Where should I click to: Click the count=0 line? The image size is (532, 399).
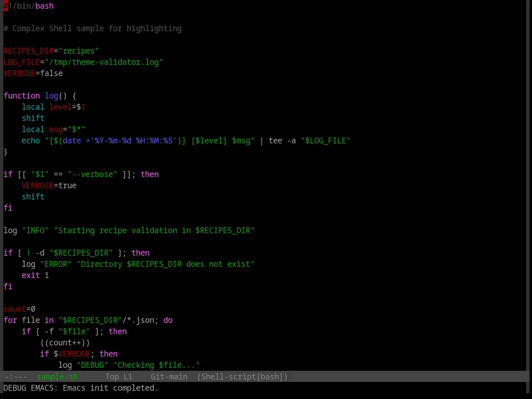click(19, 309)
